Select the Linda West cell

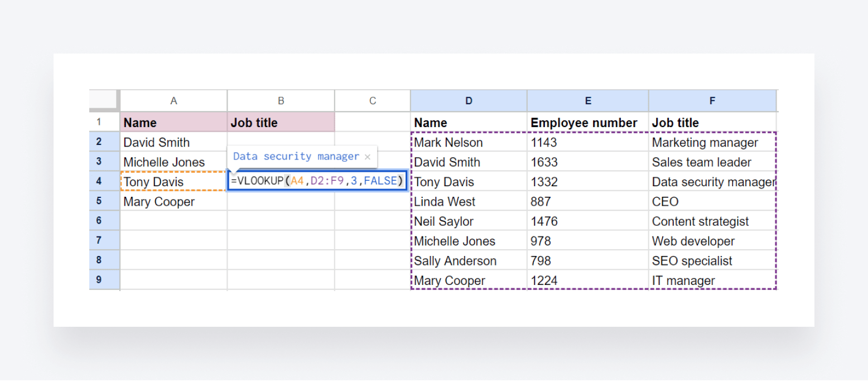pyautogui.click(x=469, y=201)
